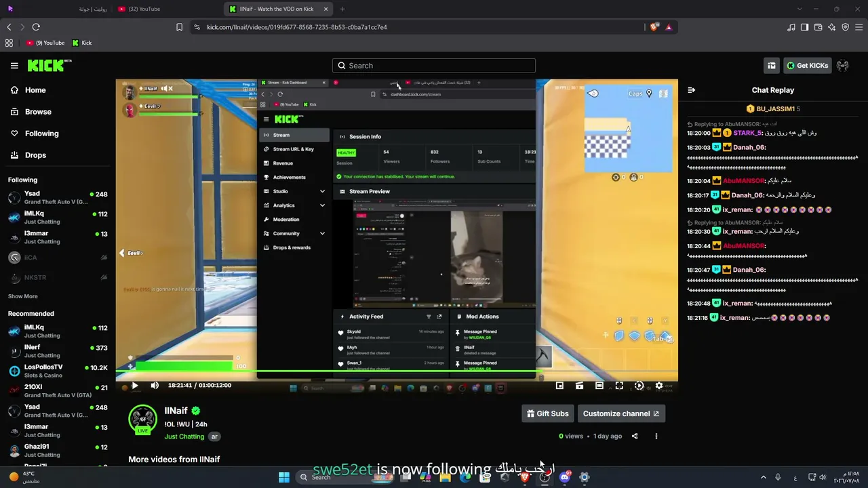This screenshot has height=488, width=868.
Task: Click Show More under Following
Action: (x=23, y=296)
